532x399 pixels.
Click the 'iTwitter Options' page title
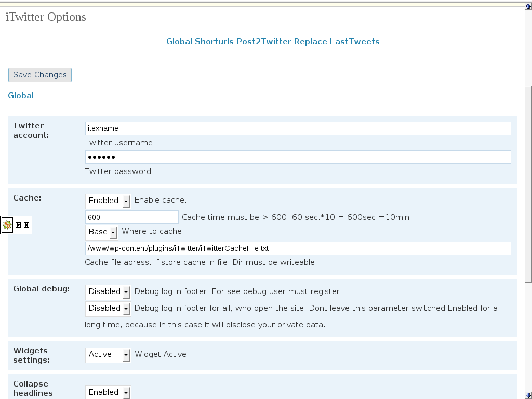pyautogui.click(x=46, y=17)
